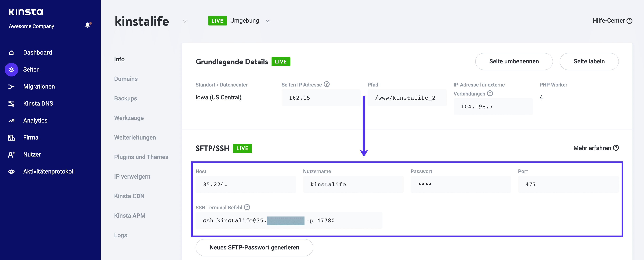
Task: Select the Seiten sidebar icon
Action: [x=11, y=70]
